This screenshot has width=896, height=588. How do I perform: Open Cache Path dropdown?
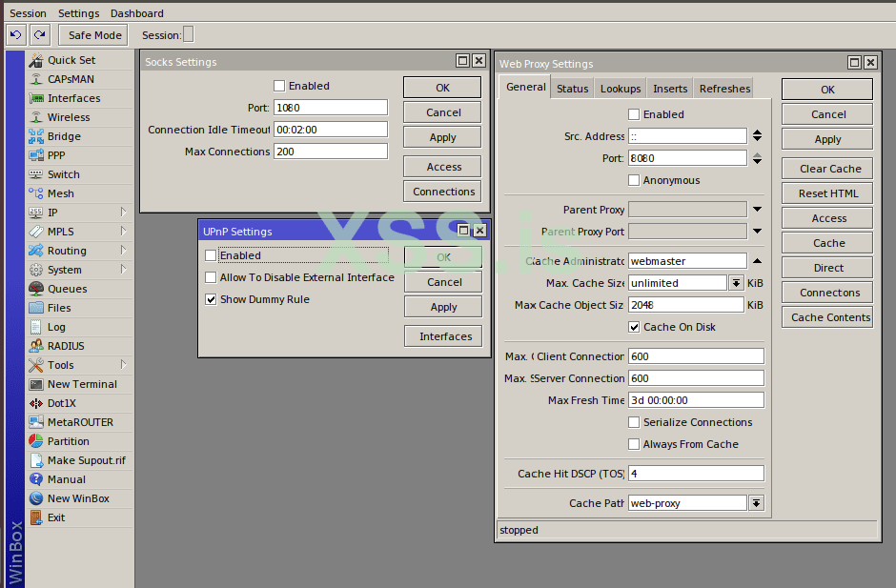click(756, 503)
